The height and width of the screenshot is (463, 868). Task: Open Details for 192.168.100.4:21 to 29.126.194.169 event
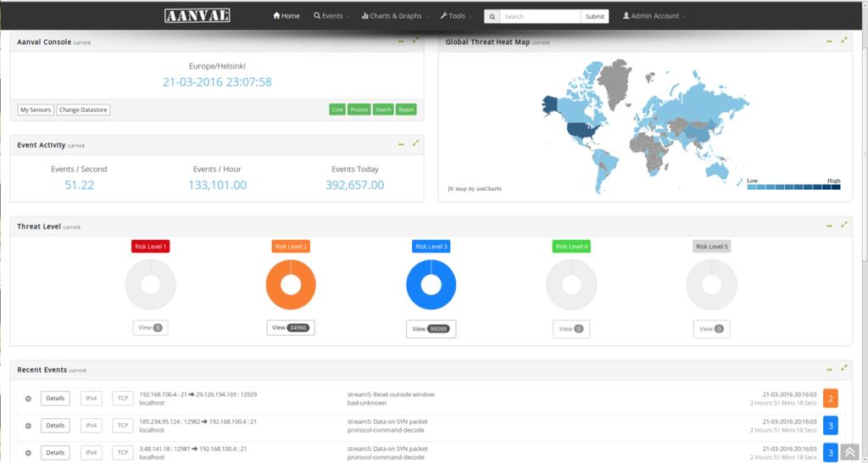55,399
